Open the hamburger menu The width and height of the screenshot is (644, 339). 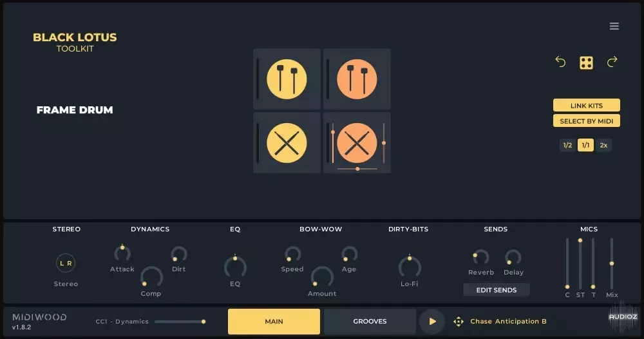pos(614,26)
